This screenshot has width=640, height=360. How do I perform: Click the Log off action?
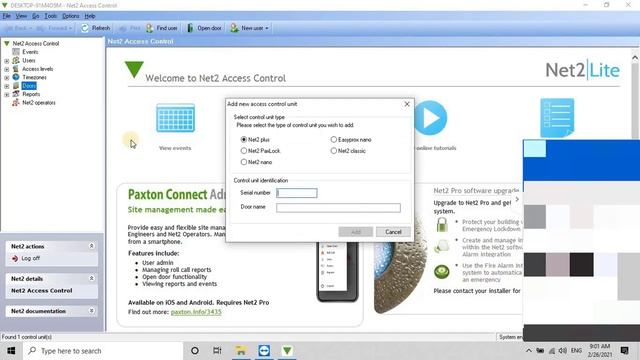(x=26, y=258)
